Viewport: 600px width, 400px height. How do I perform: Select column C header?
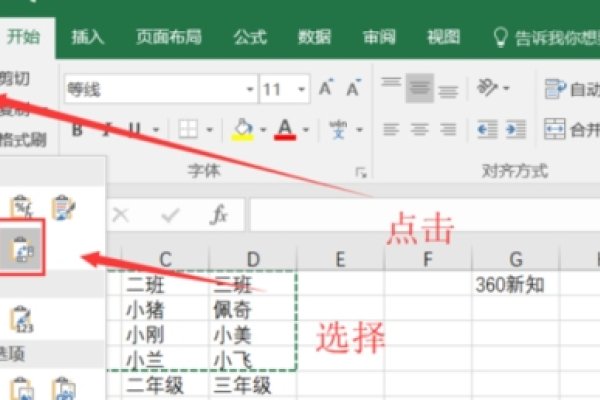coord(165,259)
